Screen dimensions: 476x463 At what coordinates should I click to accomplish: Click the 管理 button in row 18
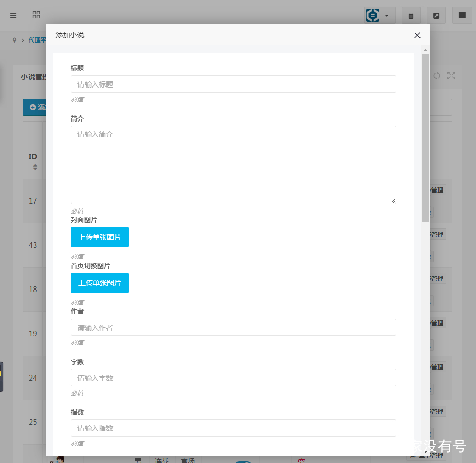tap(437, 278)
